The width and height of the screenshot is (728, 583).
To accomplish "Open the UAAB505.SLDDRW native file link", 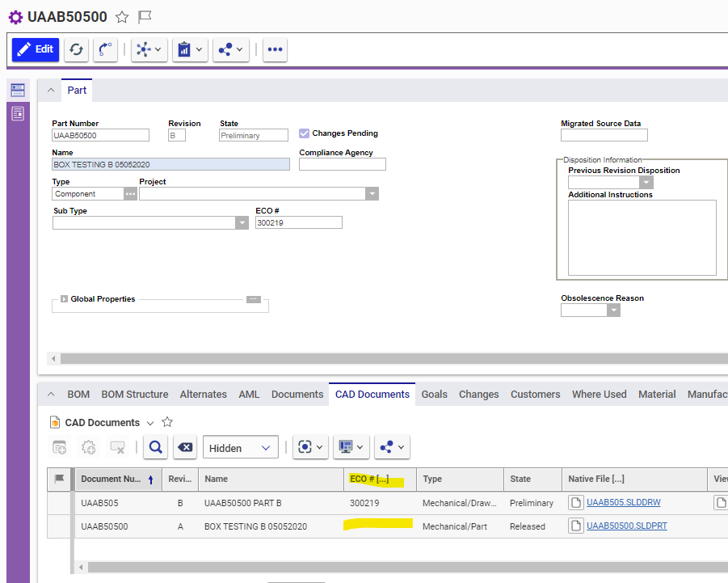I will (x=623, y=503).
